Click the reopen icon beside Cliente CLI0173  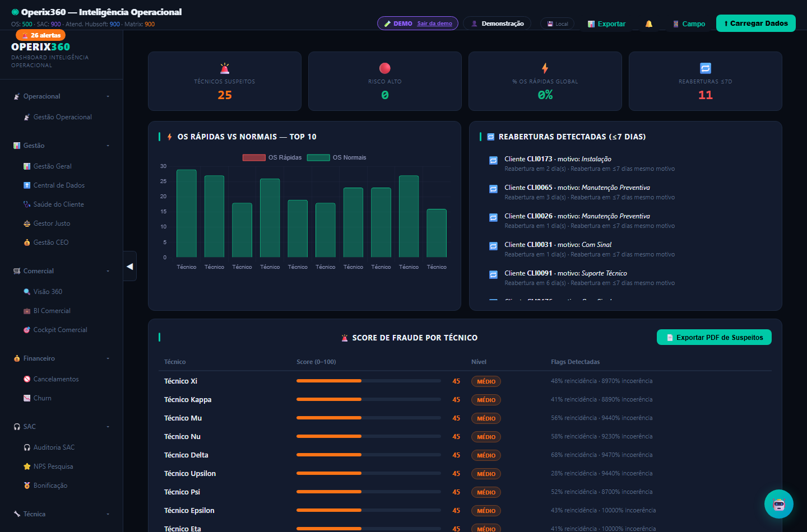493,160
